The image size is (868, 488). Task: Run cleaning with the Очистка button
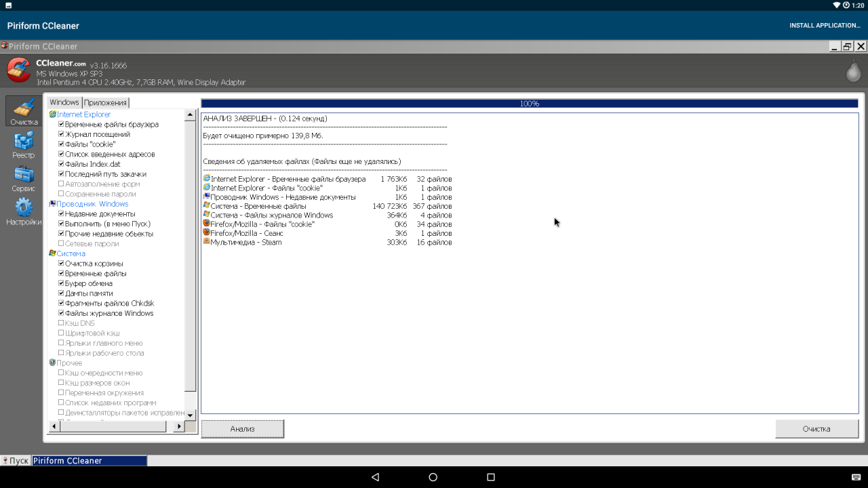[816, 428]
